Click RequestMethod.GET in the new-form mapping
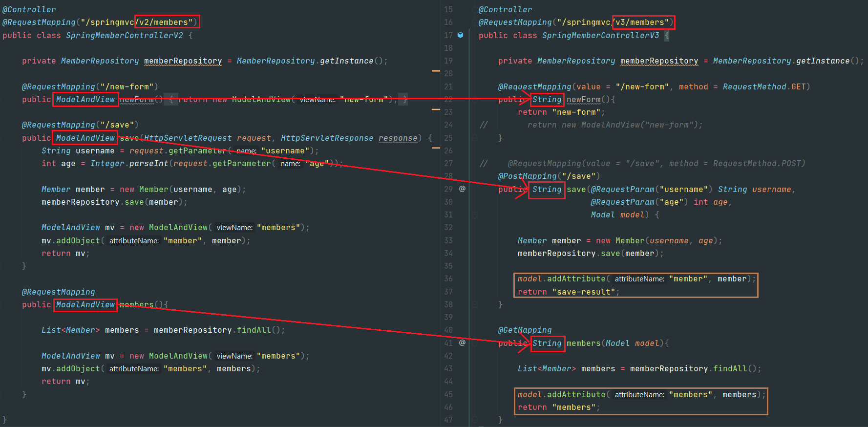Viewport: 868px width, 427px height. [764, 87]
